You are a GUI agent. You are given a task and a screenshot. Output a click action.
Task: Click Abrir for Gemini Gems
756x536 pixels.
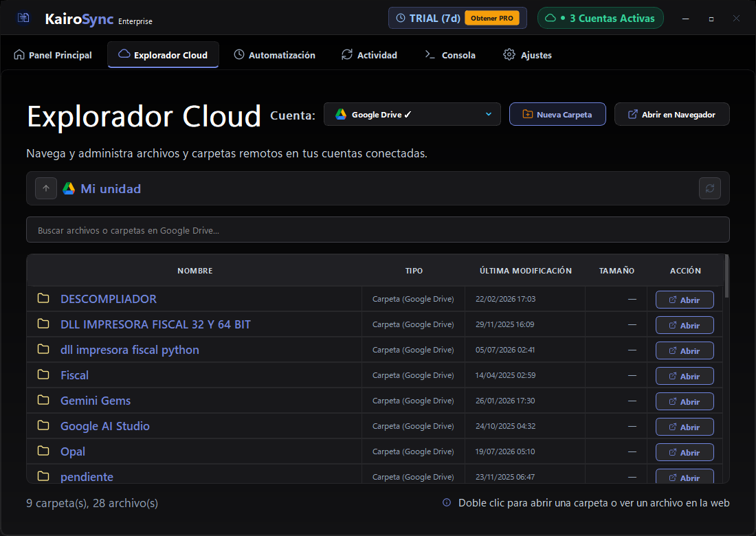[685, 401]
